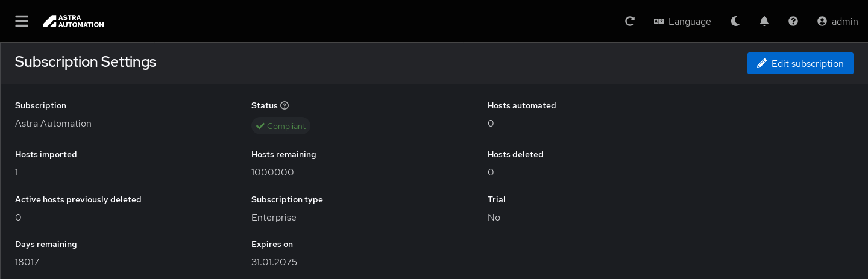Open the notifications bell
868x279 pixels.
tap(764, 21)
